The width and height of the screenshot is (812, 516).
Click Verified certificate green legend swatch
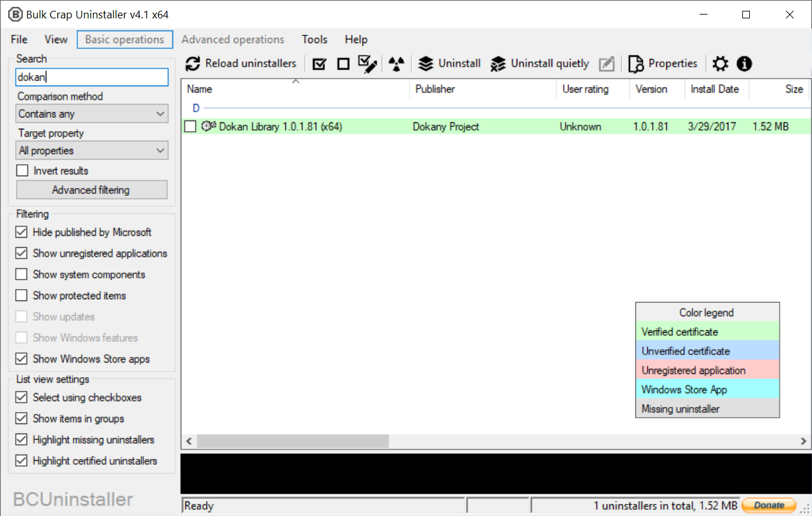tap(707, 332)
